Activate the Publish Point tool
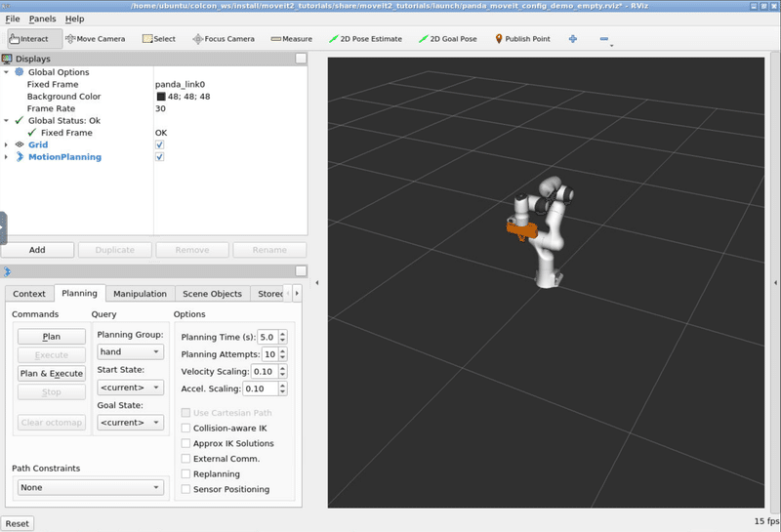The width and height of the screenshot is (781, 532). pyautogui.click(x=522, y=39)
